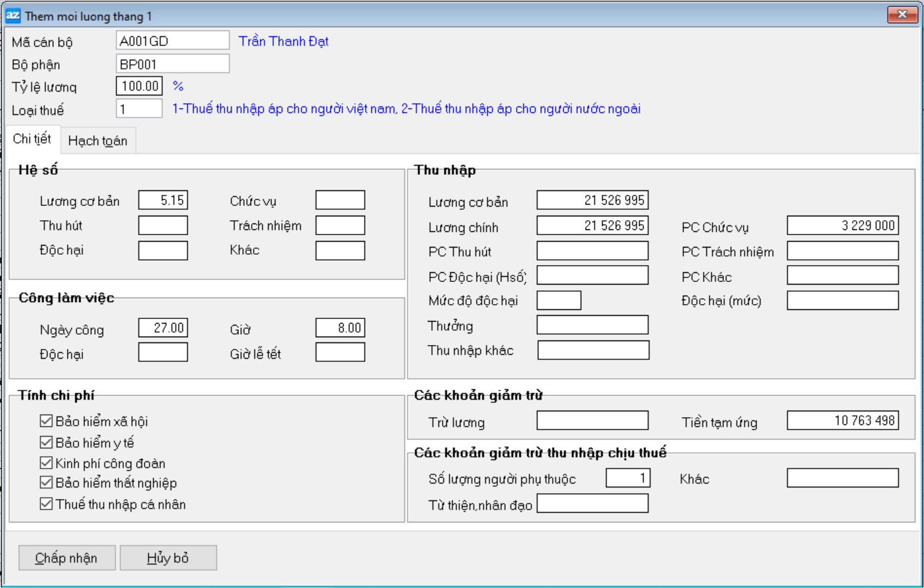Uncheck Thuế thu nhập cá nhân
This screenshot has height=588, width=924.
(46, 504)
